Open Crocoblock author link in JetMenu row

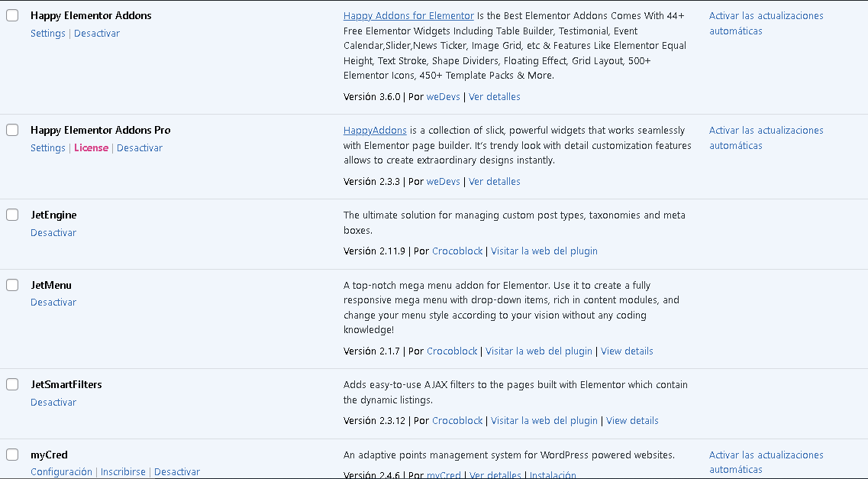pos(452,351)
